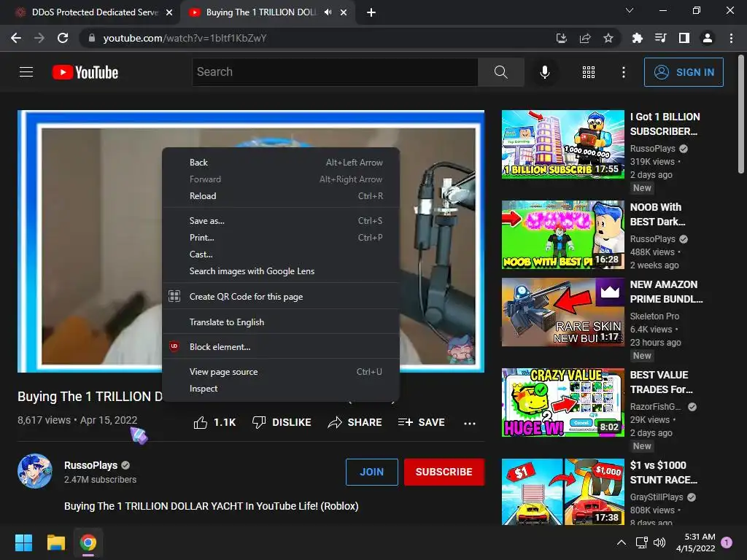The image size is (747, 560).
Task: Show hidden tray icons chevron
Action: [622, 542]
